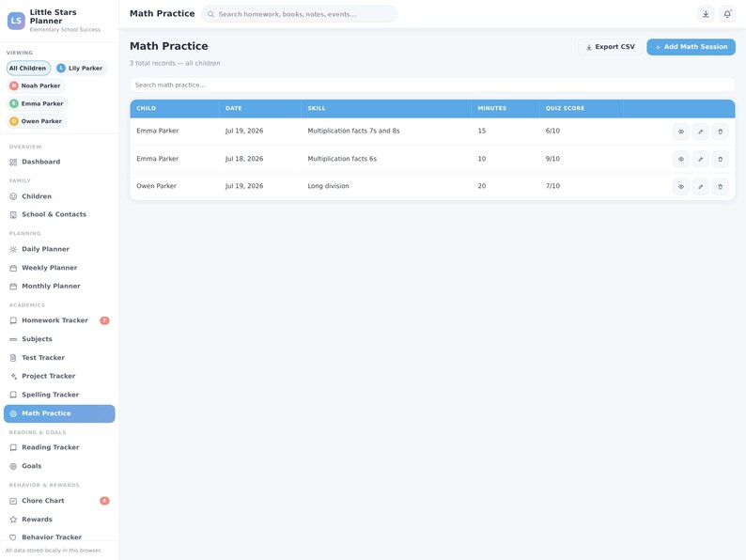The width and height of the screenshot is (746, 560).
Task: Click the Homework Tracker badge count
Action: pyautogui.click(x=104, y=320)
